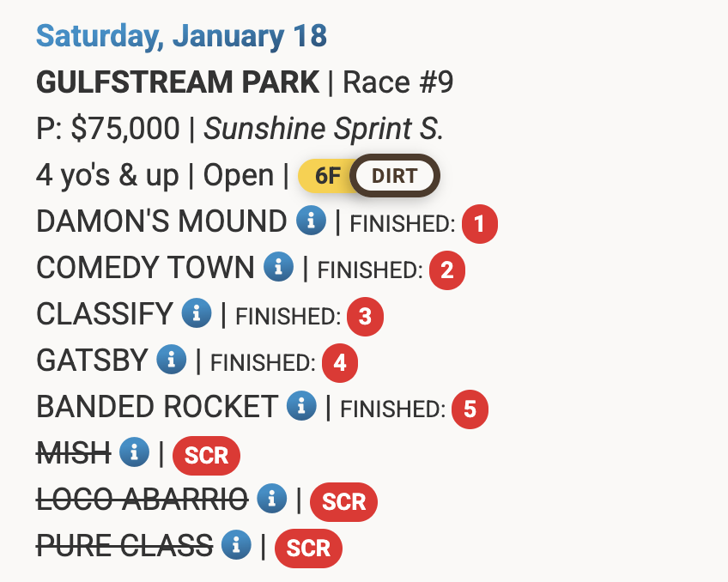Show info for Gatsby via icon
The height and width of the screenshot is (582, 728).
point(172,360)
